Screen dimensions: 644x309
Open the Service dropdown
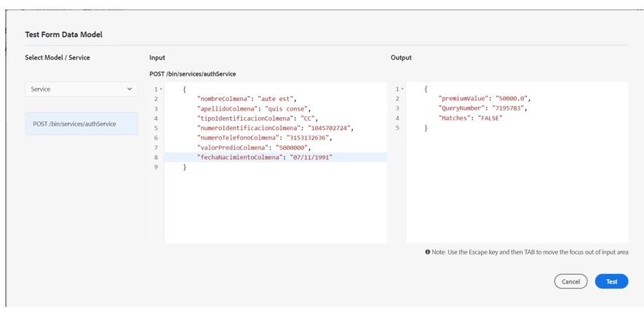click(82, 89)
